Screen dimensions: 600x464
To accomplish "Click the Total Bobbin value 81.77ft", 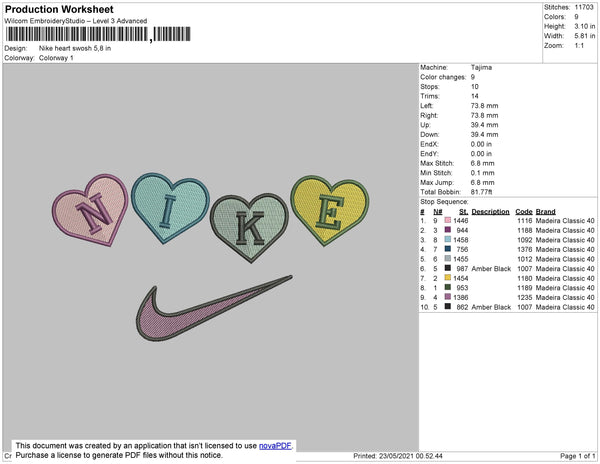I will [482, 192].
